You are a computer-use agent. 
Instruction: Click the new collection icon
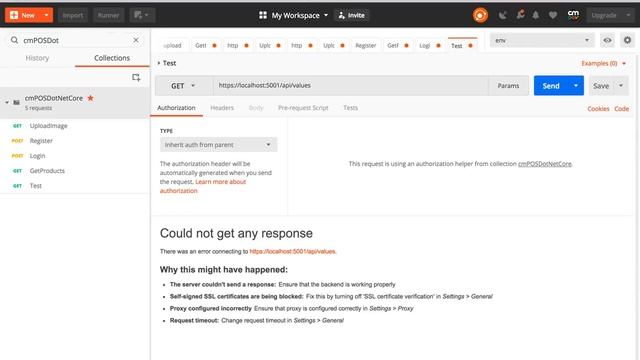coord(136,78)
